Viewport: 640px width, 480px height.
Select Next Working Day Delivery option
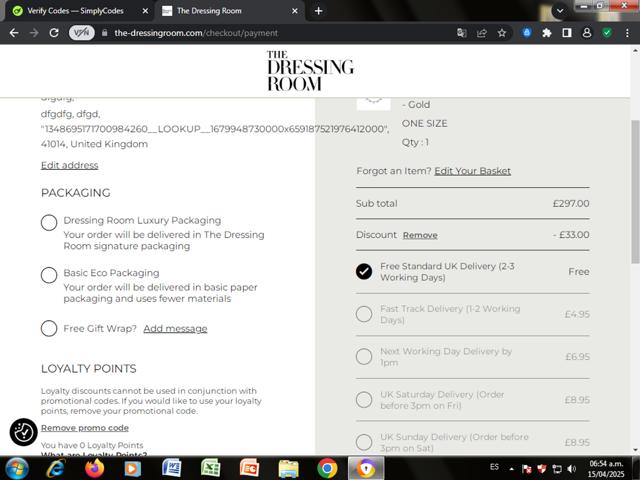click(364, 357)
